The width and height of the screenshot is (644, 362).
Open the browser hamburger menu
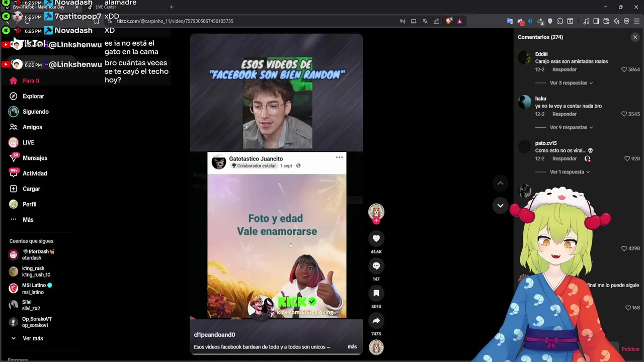coord(637,21)
